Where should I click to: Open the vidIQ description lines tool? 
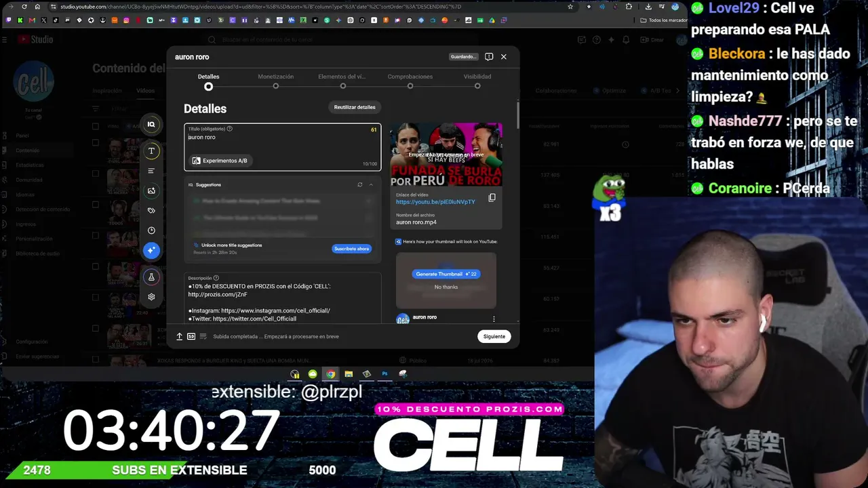coord(151,171)
